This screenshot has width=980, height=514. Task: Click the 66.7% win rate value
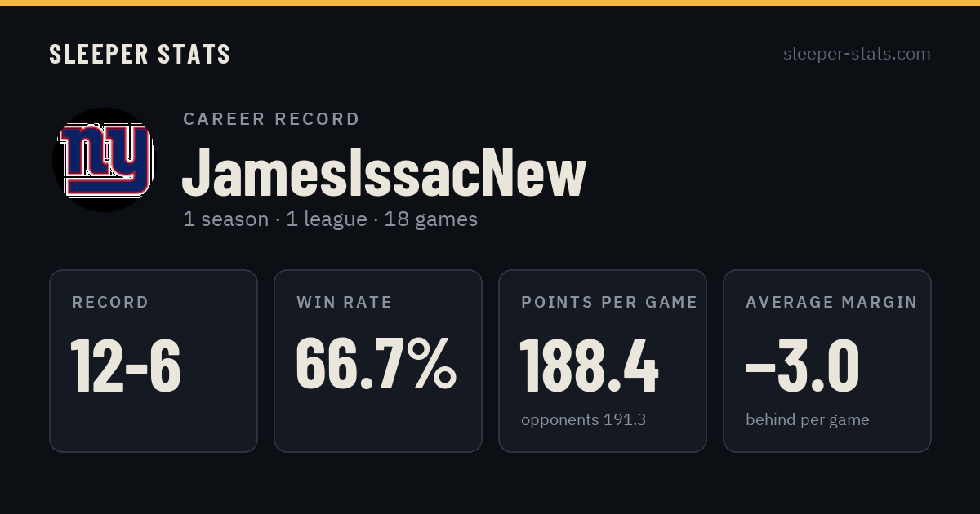(x=376, y=364)
